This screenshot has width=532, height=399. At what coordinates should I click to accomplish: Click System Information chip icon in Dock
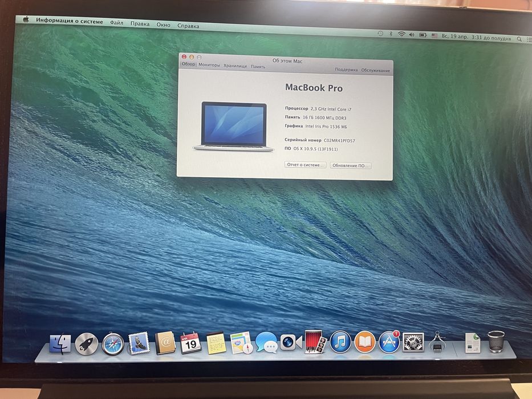[437, 341]
